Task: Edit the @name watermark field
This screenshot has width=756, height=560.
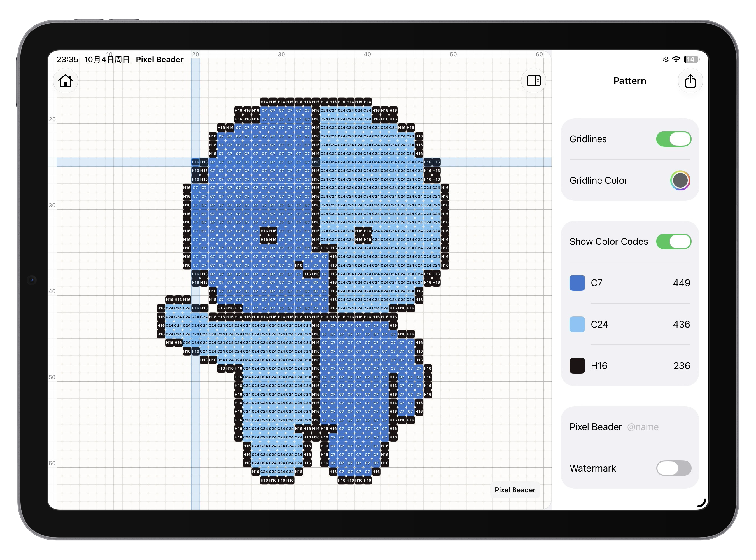Action: tap(642, 427)
